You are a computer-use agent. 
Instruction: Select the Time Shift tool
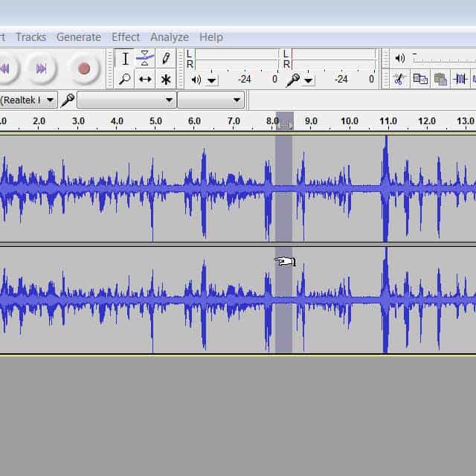[145, 79]
